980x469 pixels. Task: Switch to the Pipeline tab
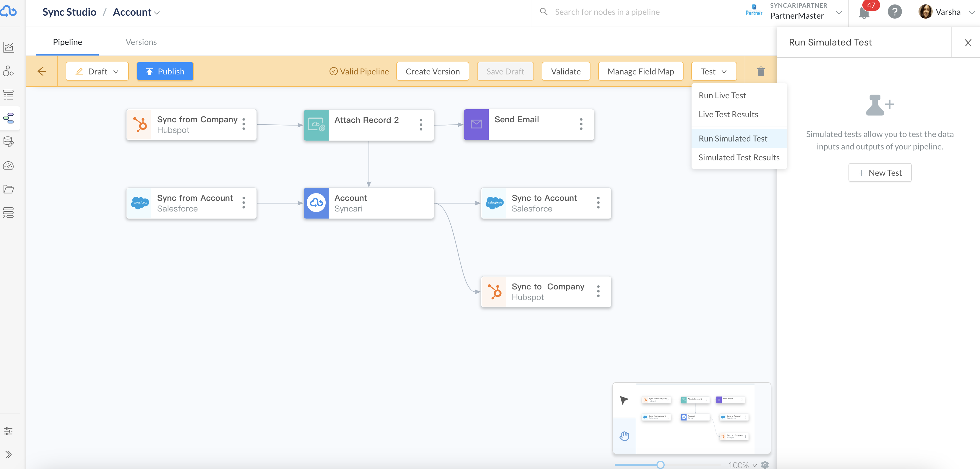click(x=67, y=42)
